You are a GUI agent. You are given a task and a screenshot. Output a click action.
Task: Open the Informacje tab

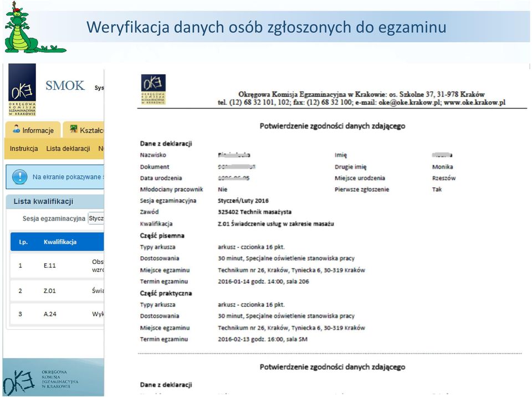point(33,130)
